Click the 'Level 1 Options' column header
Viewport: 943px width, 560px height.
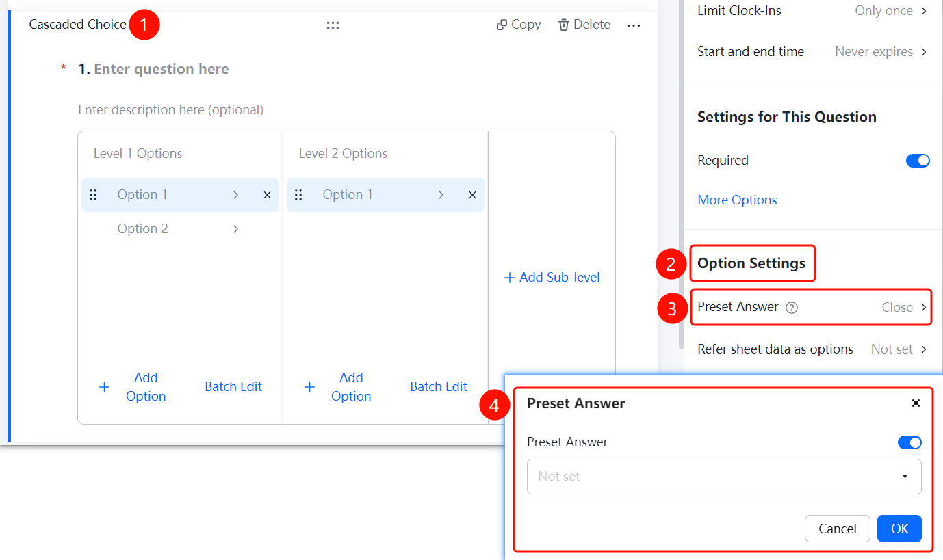click(x=138, y=154)
